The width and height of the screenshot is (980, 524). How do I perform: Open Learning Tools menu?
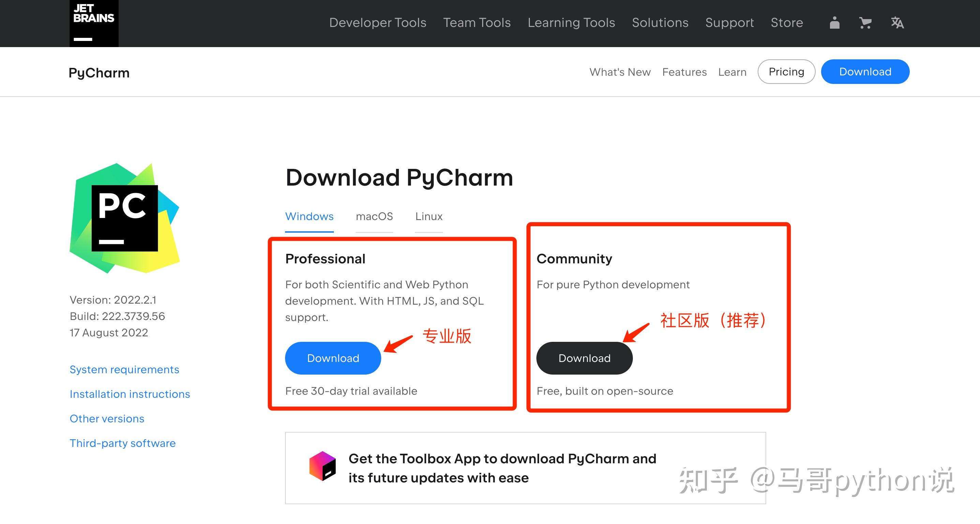pos(571,23)
